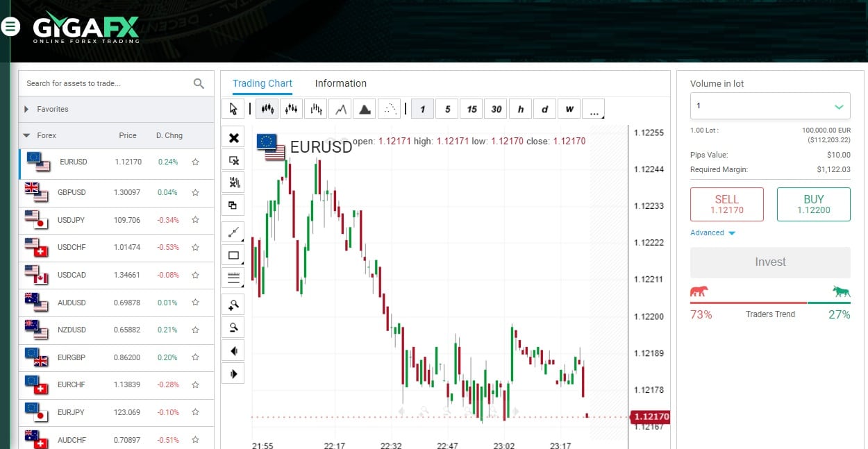Shift the chart to the left
Screen dimensions: 868x449
(233, 350)
